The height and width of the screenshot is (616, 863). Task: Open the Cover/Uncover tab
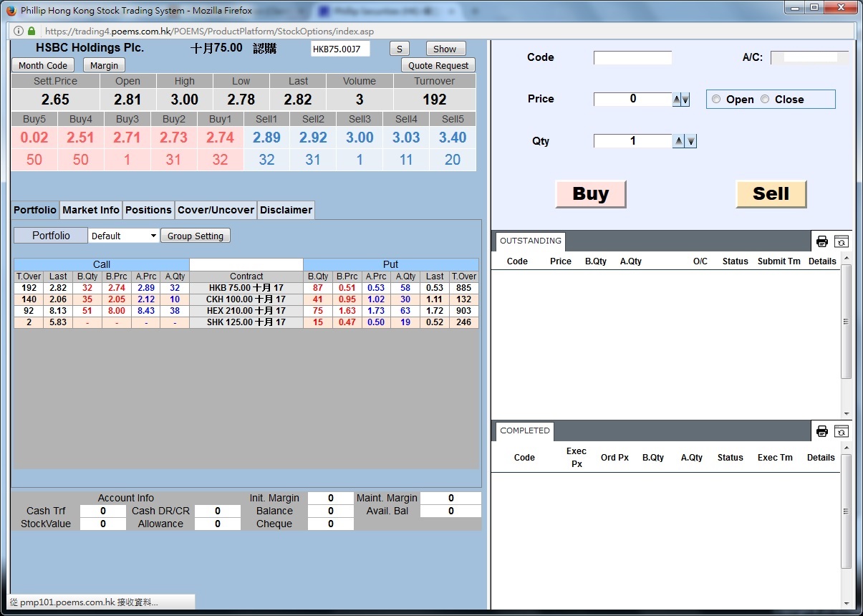coord(216,210)
